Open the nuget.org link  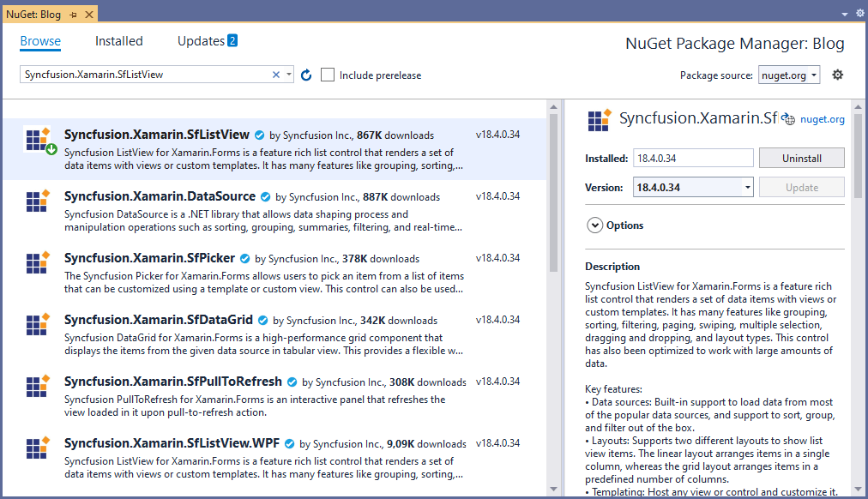823,119
